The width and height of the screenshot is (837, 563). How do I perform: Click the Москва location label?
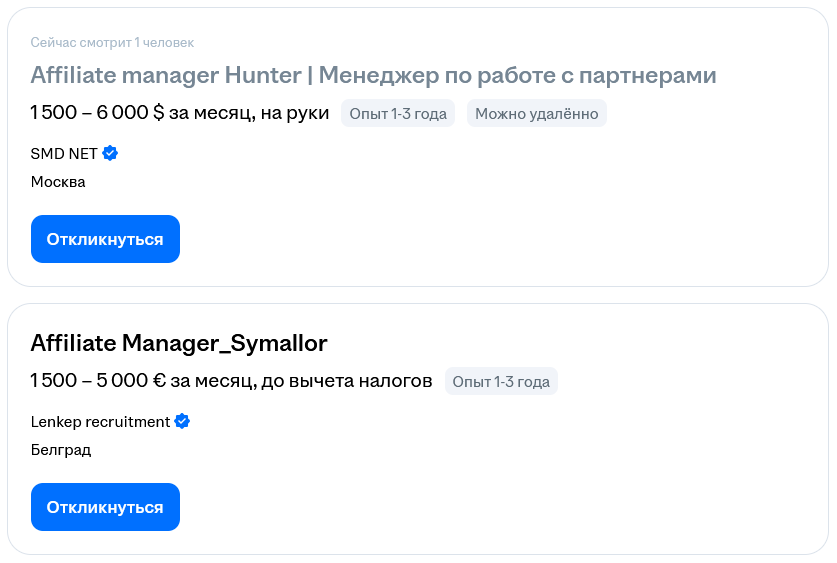[x=58, y=182]
